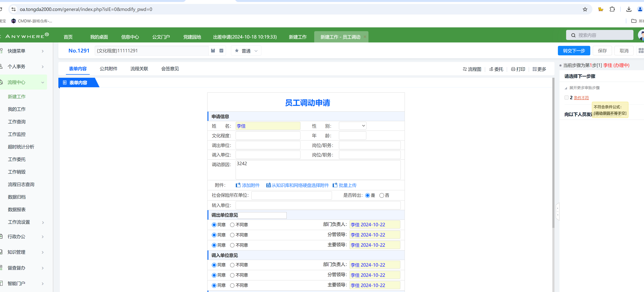The height and width of the screenshot is (292, 644).
Task: Open the 流程图 flowchart view
Action: 472,69
